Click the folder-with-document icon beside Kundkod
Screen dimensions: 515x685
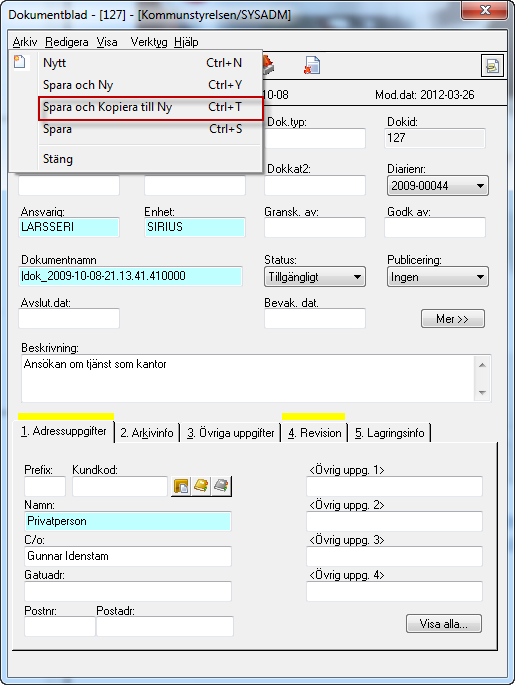point(181,486)
